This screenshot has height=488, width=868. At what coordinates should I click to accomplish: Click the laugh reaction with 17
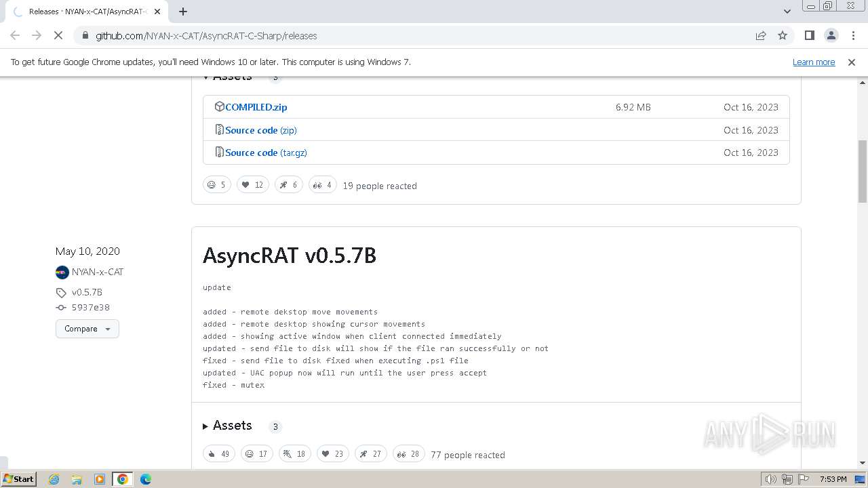(x=257, y=453)
